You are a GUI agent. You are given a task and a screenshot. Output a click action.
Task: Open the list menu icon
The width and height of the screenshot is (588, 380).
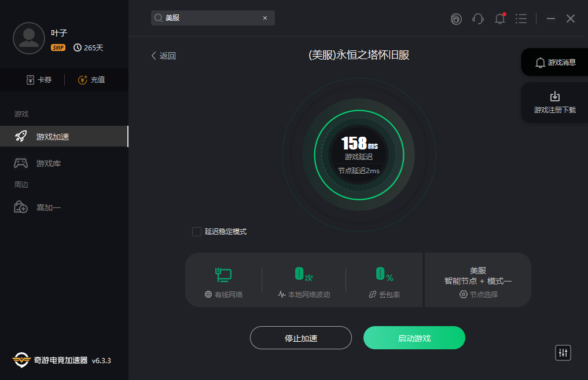521,19
